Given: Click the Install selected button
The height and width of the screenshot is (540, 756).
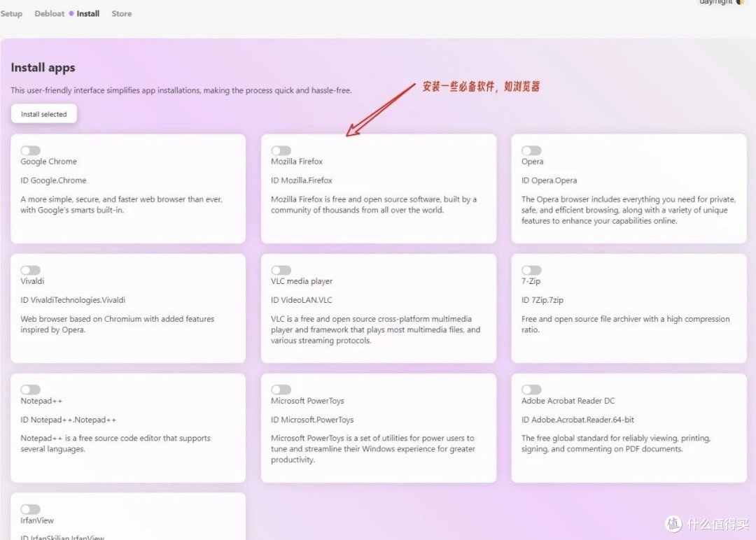Looking at the screenshot, I should (x=44, y=114).
